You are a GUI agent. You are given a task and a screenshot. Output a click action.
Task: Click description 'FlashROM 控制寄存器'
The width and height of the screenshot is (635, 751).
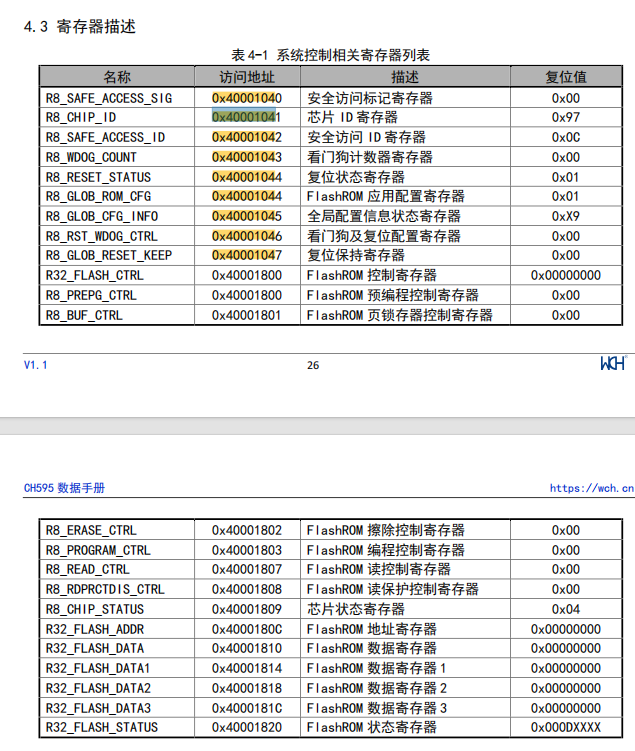click(x=372, y=275)
